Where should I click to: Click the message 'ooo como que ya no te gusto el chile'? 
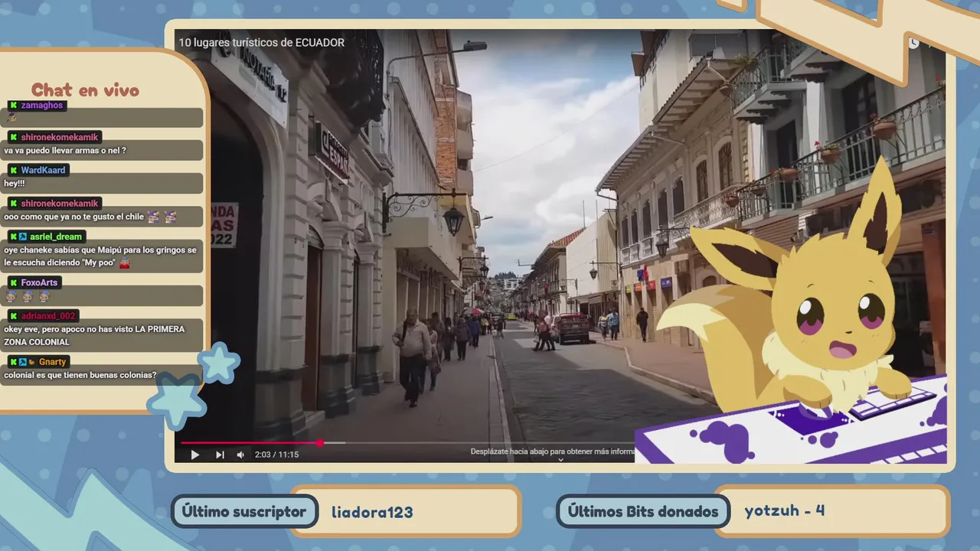(x=74, y=217)
